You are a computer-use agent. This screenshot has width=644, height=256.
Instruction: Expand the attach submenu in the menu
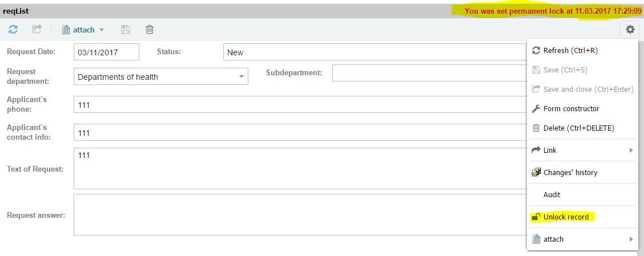(x=631, y=239)
